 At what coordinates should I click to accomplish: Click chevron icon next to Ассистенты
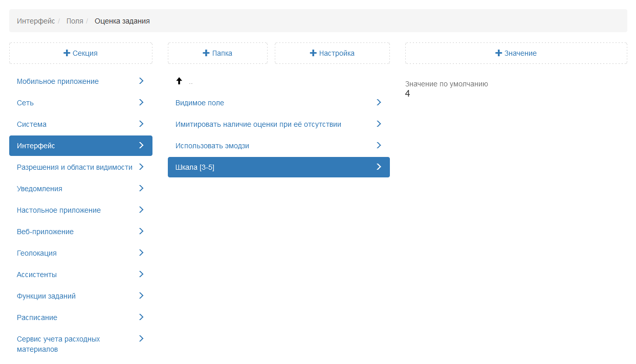click(x=141, y=274)
